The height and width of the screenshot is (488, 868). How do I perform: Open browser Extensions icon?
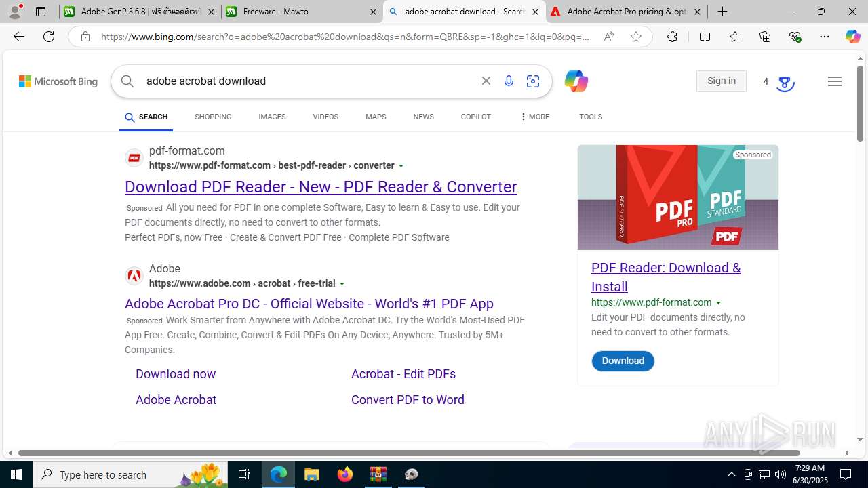672,37
